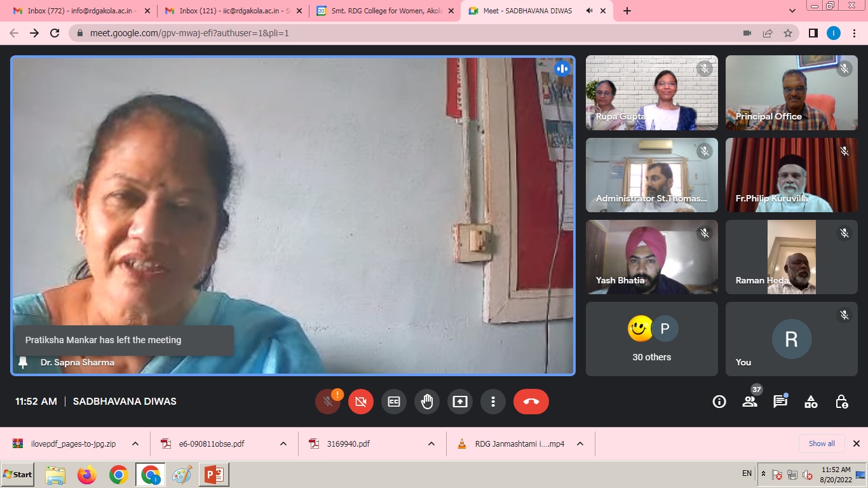Raise hand in the meeting
The height and width of the screenshot is (488, 868).
(427, 402)
